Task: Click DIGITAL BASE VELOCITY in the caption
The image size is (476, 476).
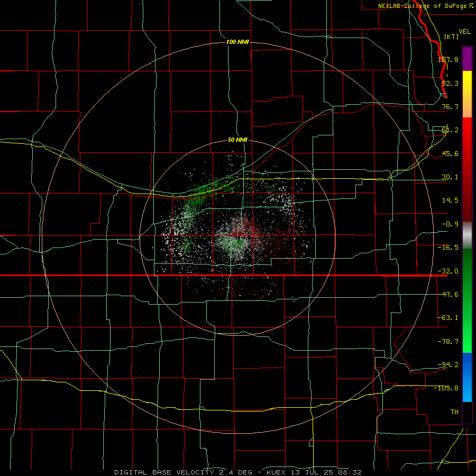Action: [164, 472]
